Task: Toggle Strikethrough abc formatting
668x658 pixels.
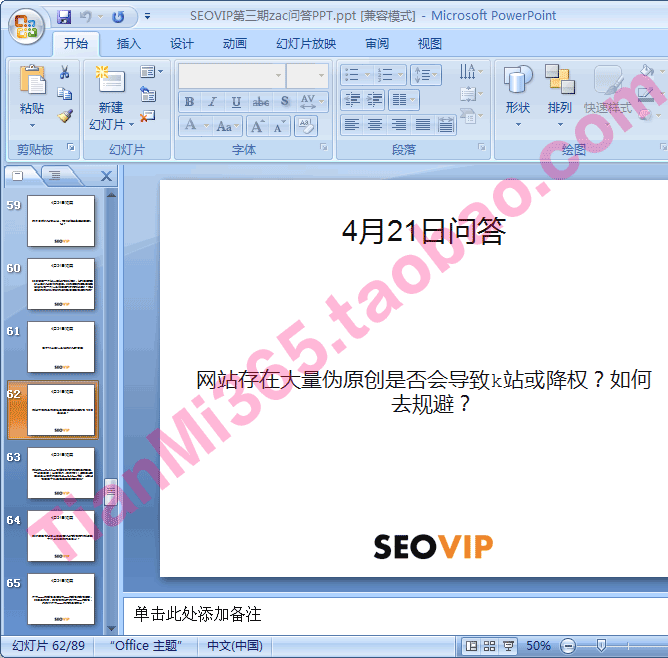Action: click(x=261, y=102)
